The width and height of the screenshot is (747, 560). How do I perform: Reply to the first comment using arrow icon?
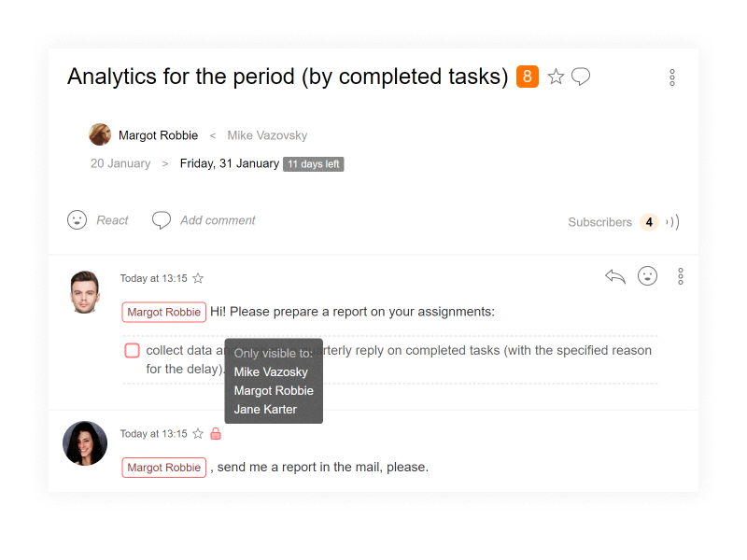[614, 276]
